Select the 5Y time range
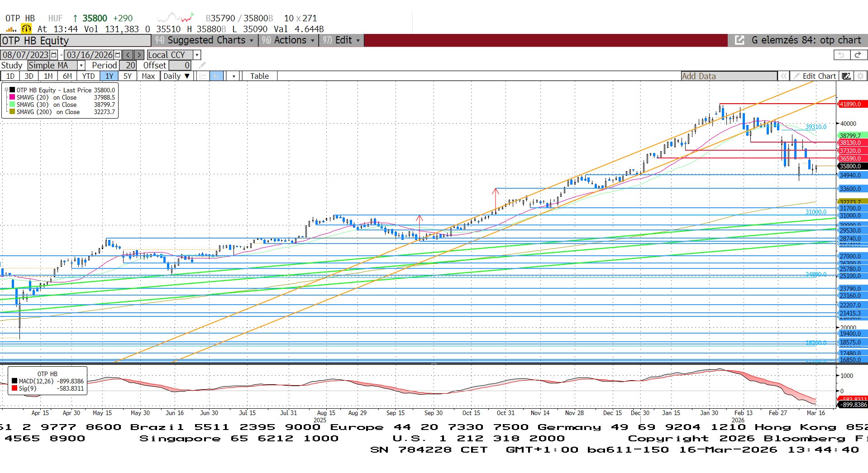Viewport: 868px width, 473px height. (128, 76)
